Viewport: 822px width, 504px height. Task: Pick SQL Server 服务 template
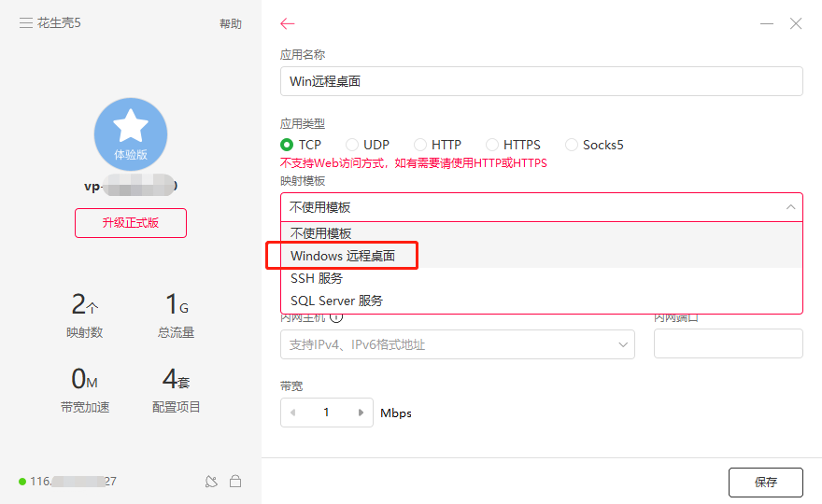pyautogui.click(x=336, y=301)
